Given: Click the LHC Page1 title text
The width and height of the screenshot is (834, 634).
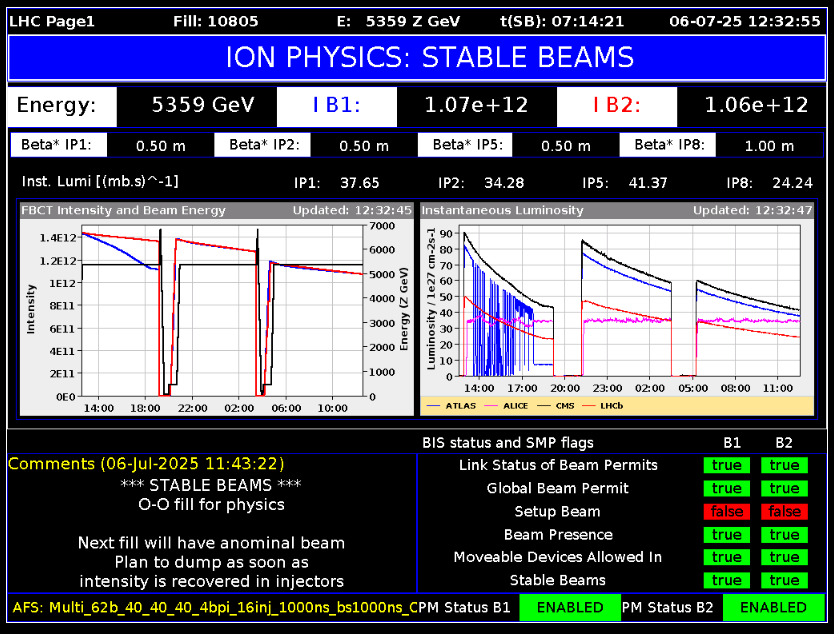Looking at the screenshot, I should (x=52, y=20).
